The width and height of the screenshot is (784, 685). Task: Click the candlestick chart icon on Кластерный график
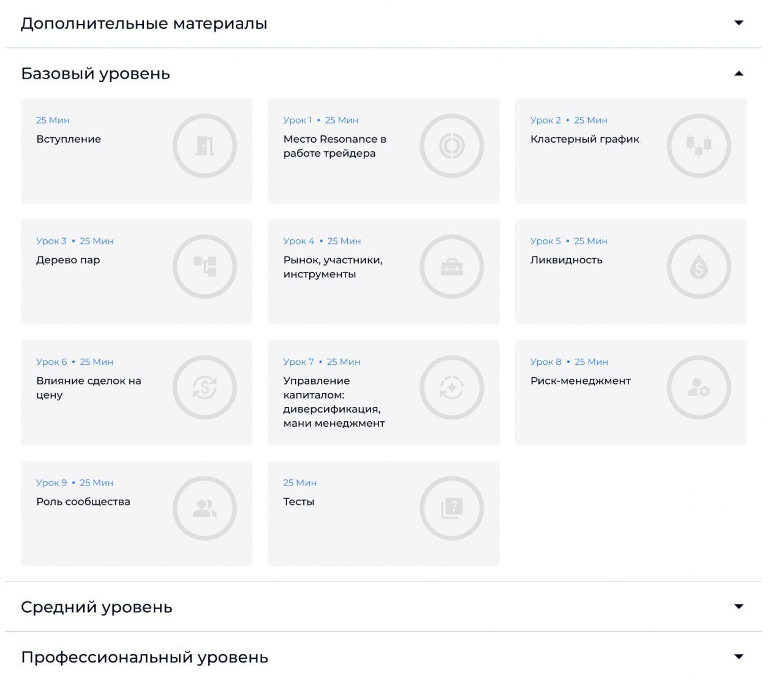(x=699, y=146)
